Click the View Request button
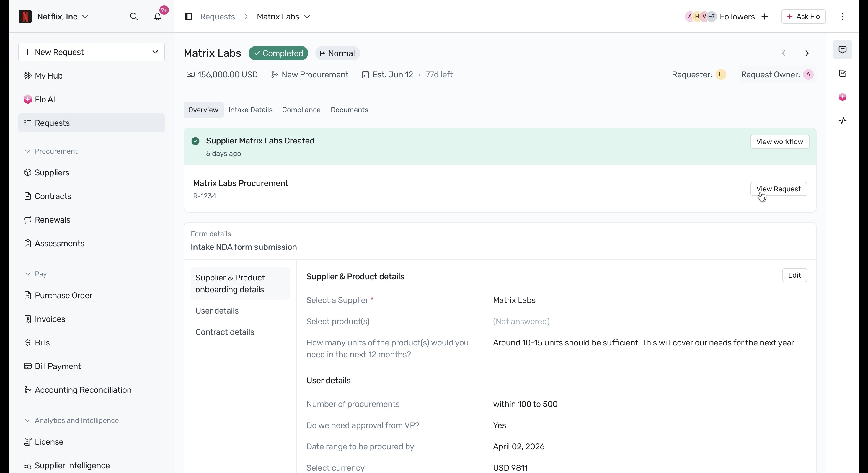 point(778,189)
